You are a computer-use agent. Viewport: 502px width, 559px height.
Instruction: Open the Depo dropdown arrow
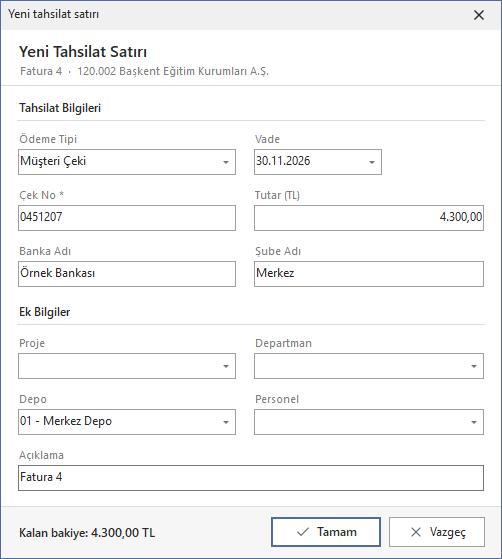[226, 422]
